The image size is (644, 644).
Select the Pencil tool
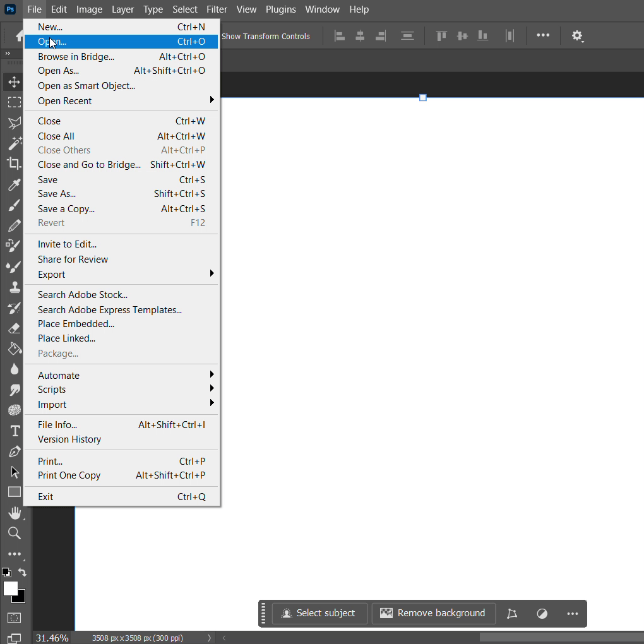click(x=14, y=225)
